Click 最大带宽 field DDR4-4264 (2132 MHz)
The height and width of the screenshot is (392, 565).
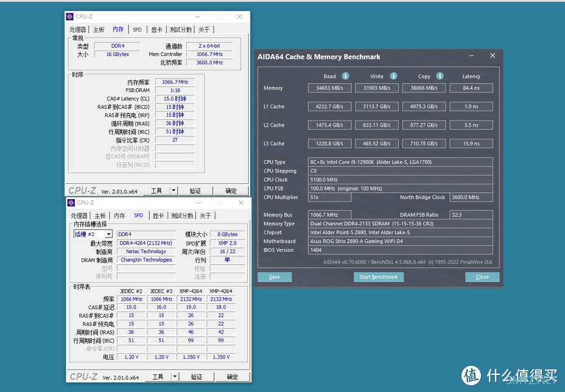(x=146, y=243)
